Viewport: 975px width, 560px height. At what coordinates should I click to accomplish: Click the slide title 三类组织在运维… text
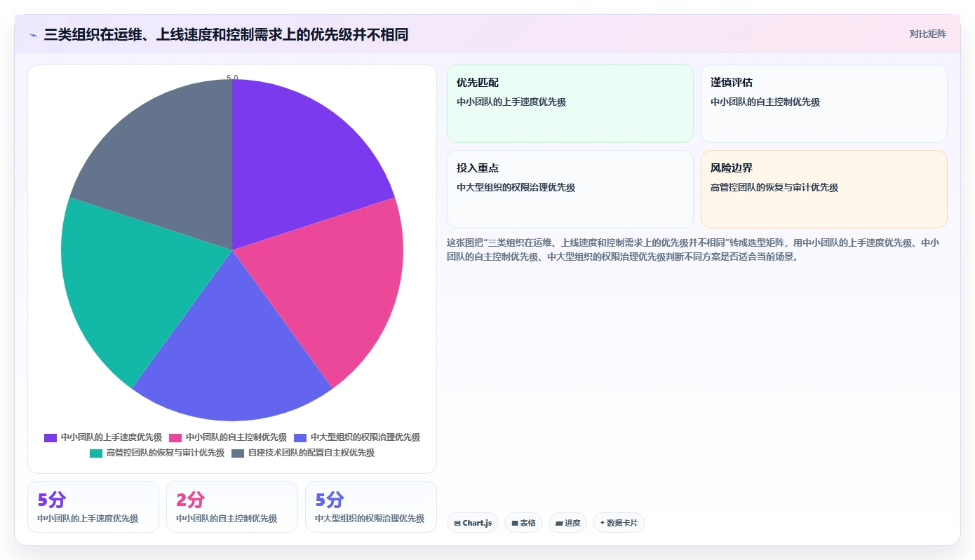[226, 34]
